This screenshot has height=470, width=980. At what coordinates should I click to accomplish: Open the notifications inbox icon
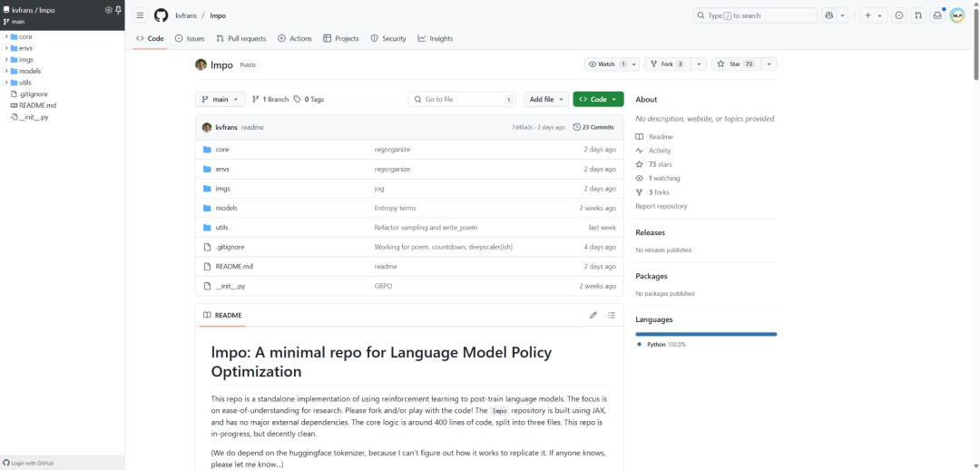click(x=936, y=15)
